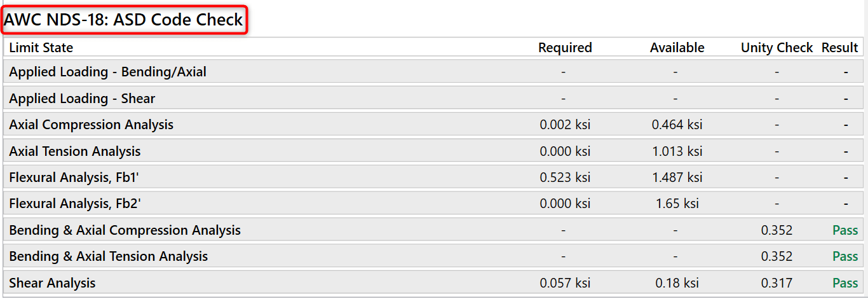Click the 1.013 ksi available tension value

[x=677, y=151]
